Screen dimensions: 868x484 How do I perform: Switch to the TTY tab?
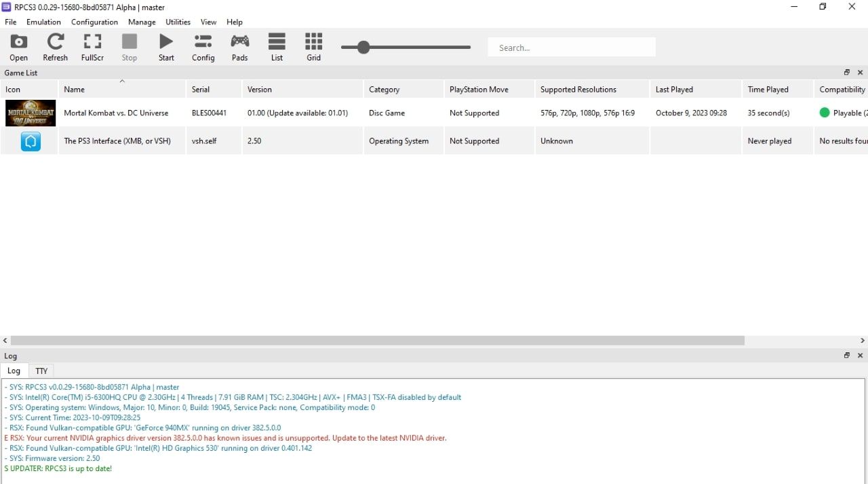(41, 371)
